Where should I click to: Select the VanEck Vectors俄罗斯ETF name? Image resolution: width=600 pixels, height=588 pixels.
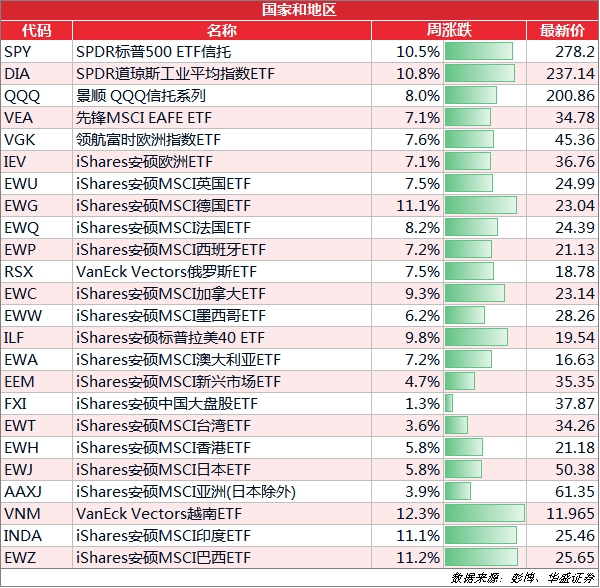click(166, 272)
